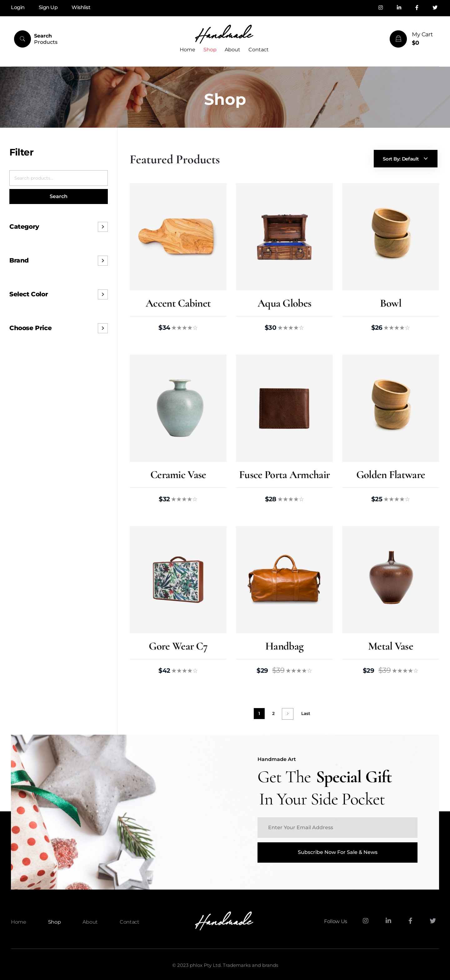Click the search magnifier icon in header
The image size is (450, 980).
tap(22, 39)
